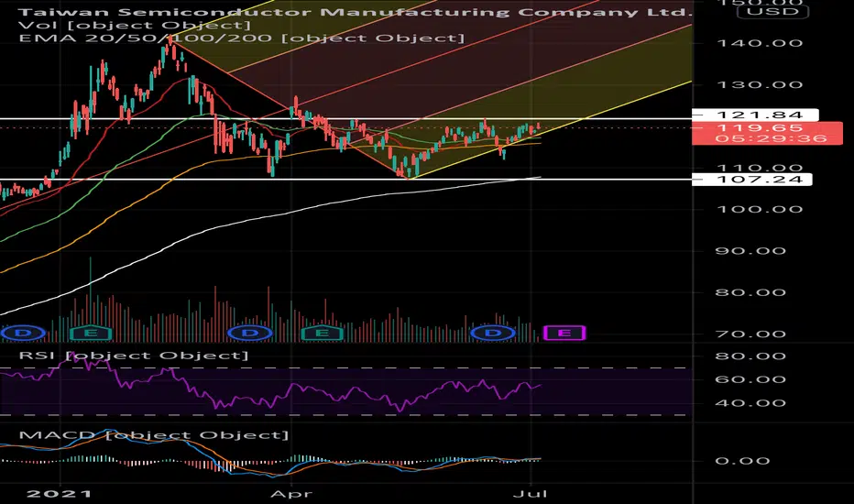This screenshot has height=504, width=854.
Task: Click the 90.00 price axis label
Action: tap(750, 251)
